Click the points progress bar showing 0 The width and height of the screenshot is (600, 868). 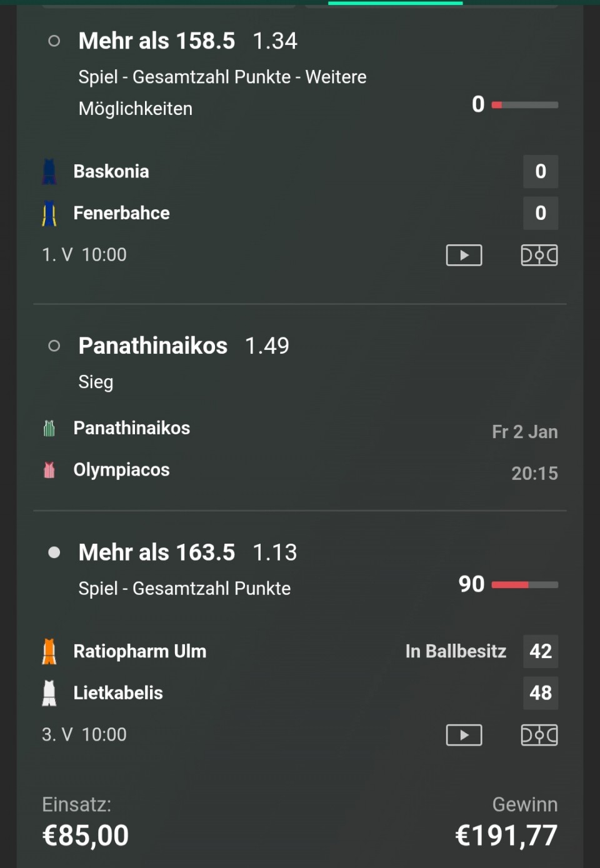coord(524,105)
